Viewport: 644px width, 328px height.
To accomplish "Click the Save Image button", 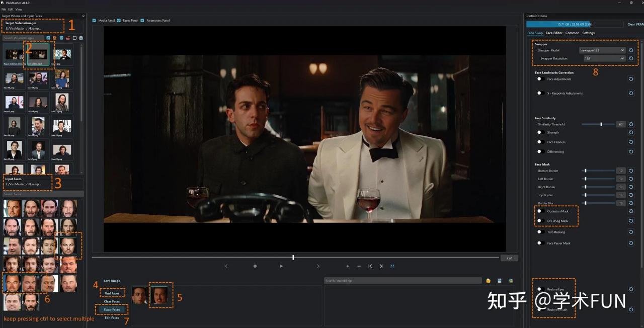I will click(112, 281).
